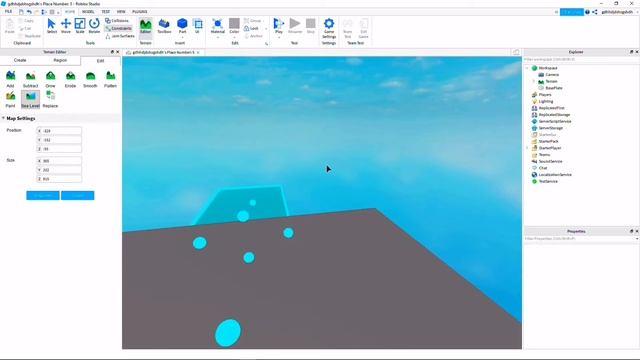Click the Size Y input field
Screen dimensions: 640x360
(59, 170)
